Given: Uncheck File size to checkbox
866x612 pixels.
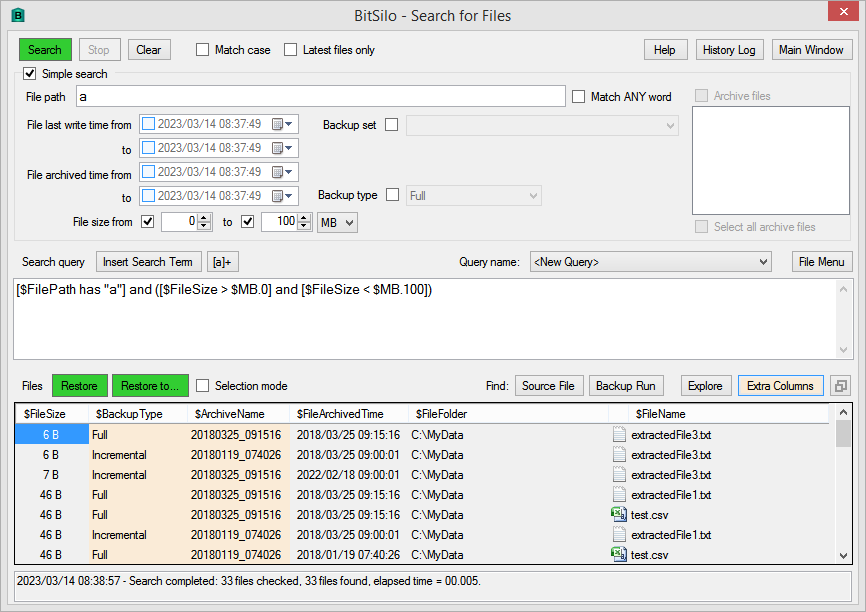Looking at the screenshot, I should tap(247, 221).
